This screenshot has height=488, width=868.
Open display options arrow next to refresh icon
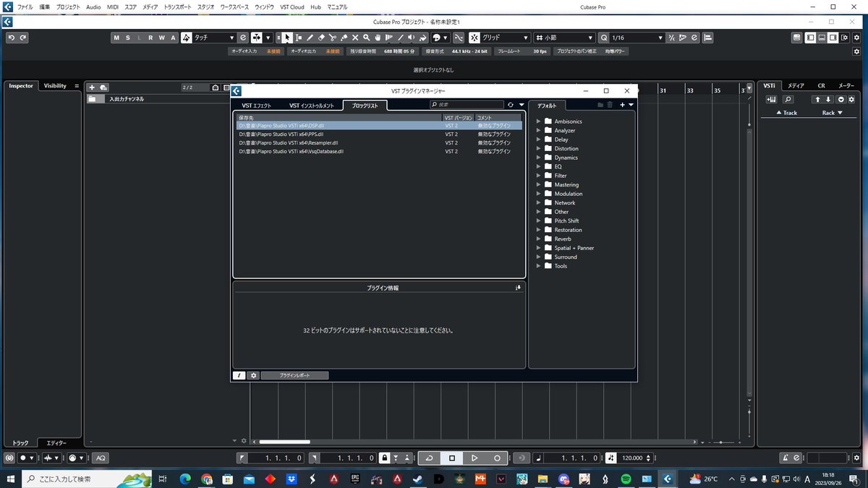coord(522,105)
